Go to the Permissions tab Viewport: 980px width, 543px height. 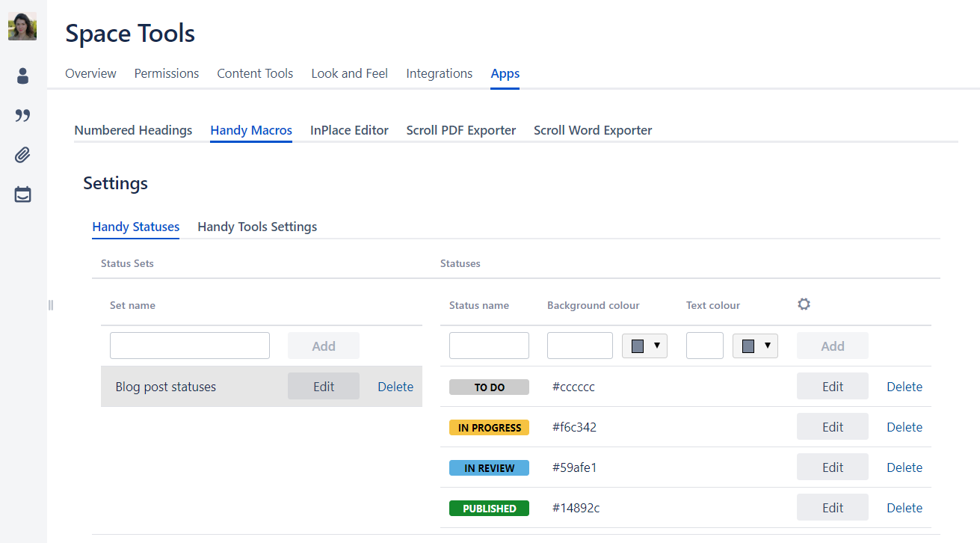(x=167, y=73)
